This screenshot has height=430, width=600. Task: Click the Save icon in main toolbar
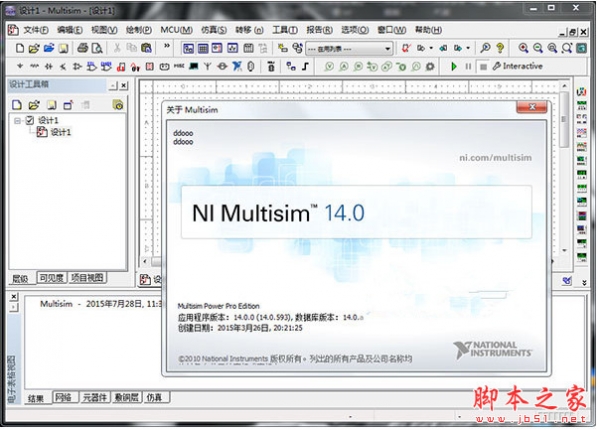coord(64,48)
